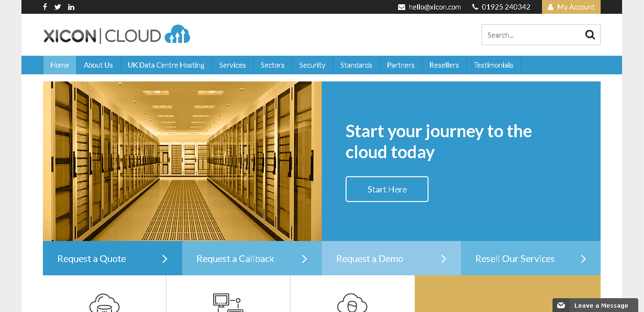Image resolution: width=644 pixels, height=312 pixels.
Task: Open the Resellers menu item
Action: [x=444, y=65]
